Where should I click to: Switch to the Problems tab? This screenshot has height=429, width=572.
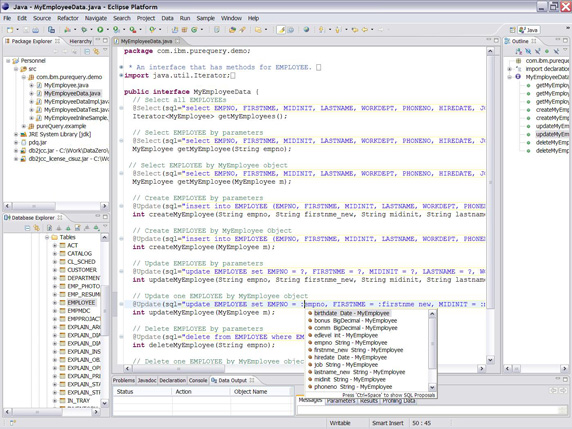tap(124, 380)
